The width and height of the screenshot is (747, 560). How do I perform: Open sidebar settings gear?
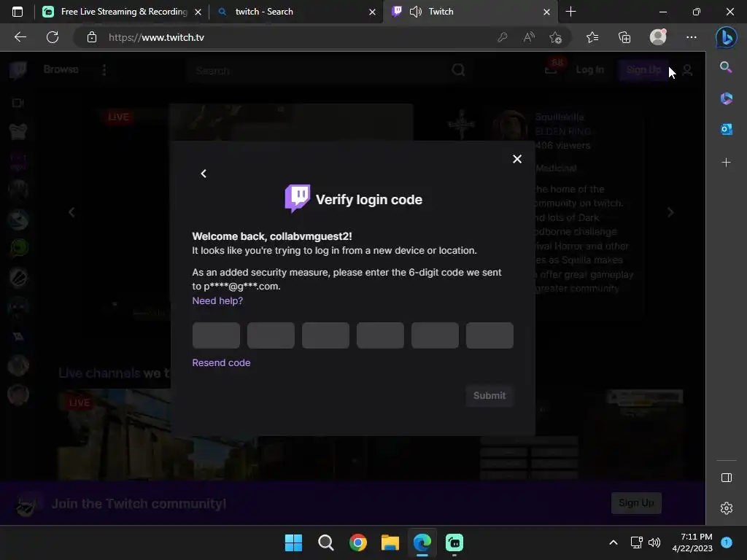726,508
